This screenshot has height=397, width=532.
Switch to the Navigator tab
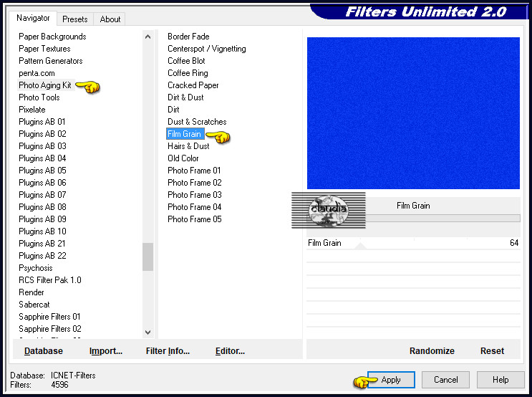pos(33,18)
